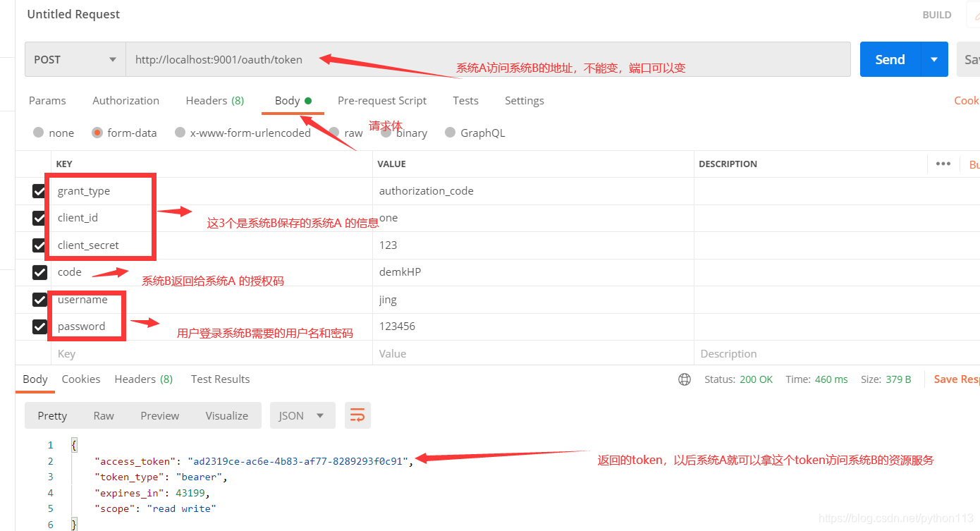Click the BUILD mode label
The image size is (980, 531).
[937, 15]
